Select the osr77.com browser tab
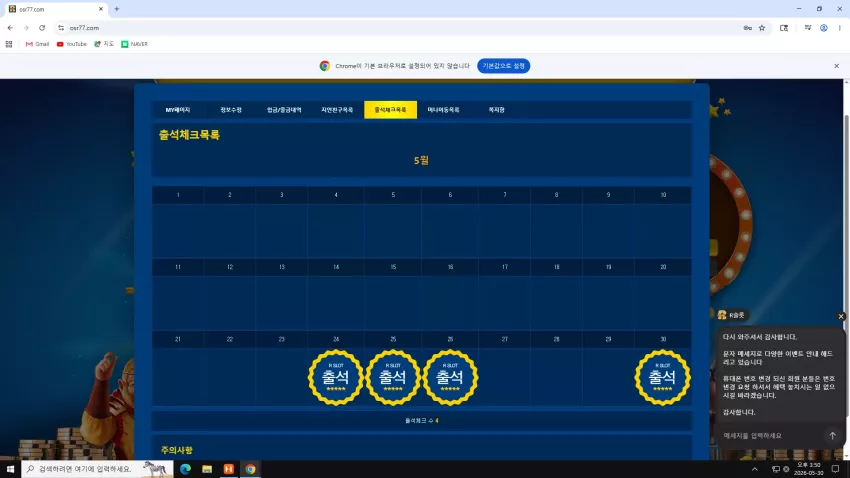This screenshot has width=850, height=478. [x=54, y=9]
